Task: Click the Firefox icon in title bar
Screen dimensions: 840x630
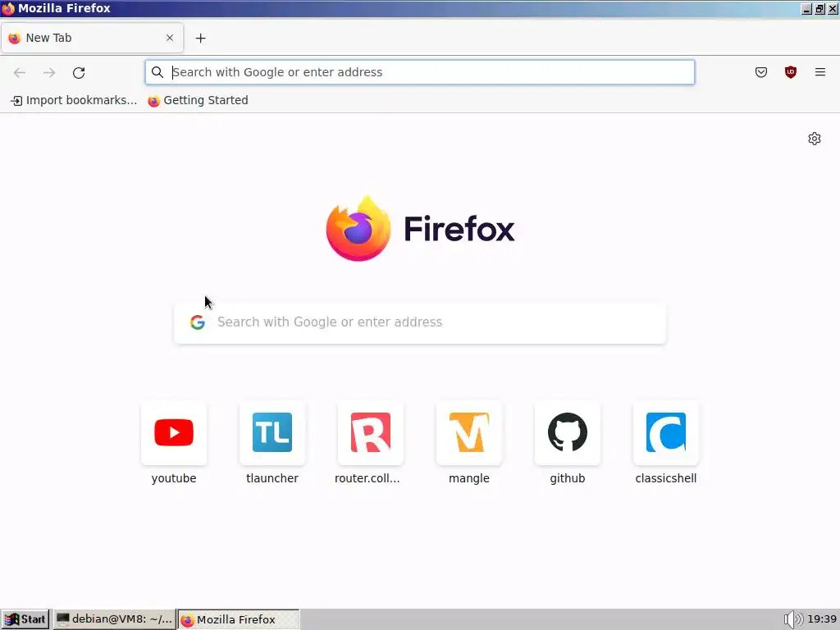Action: click(8, 8)
